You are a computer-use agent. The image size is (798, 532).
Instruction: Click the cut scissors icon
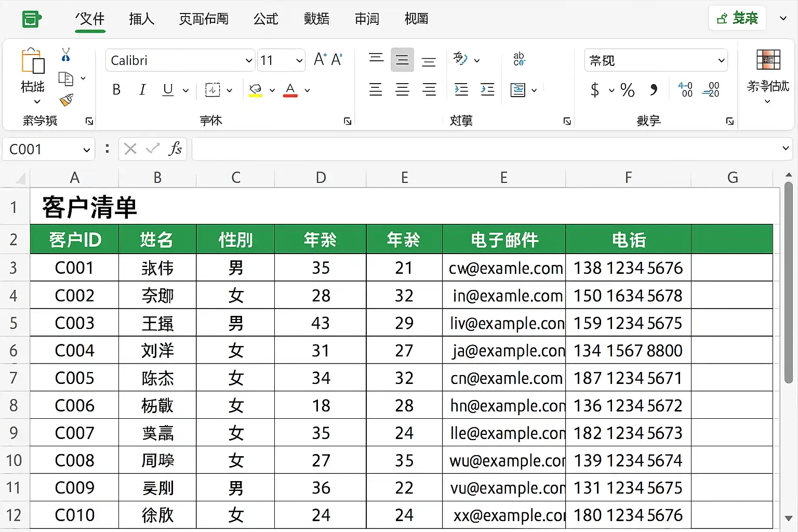coord(66,55)
